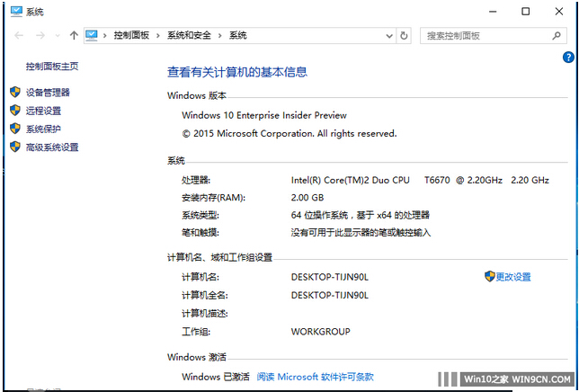
Task: Click the system icon in title bar
Action: pos(16,12)
